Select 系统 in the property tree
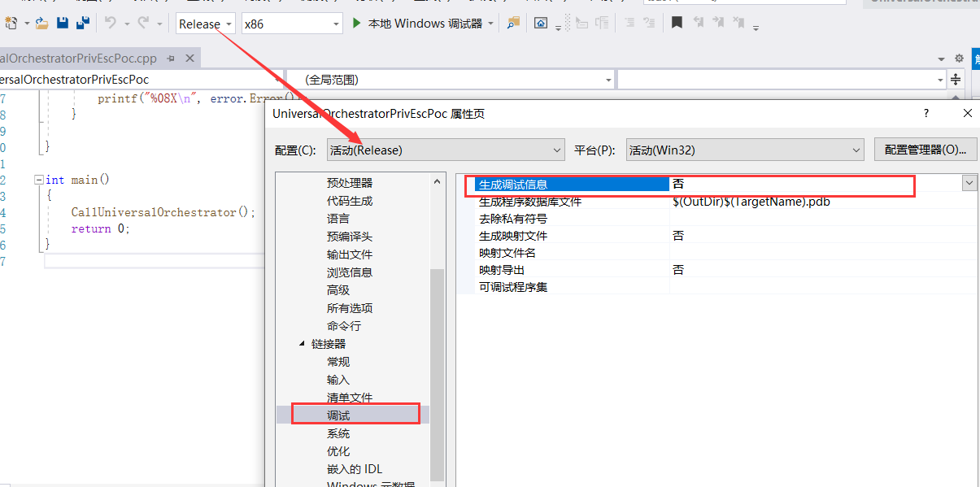Viewport: 980px width, 487px height. (338, 433)
